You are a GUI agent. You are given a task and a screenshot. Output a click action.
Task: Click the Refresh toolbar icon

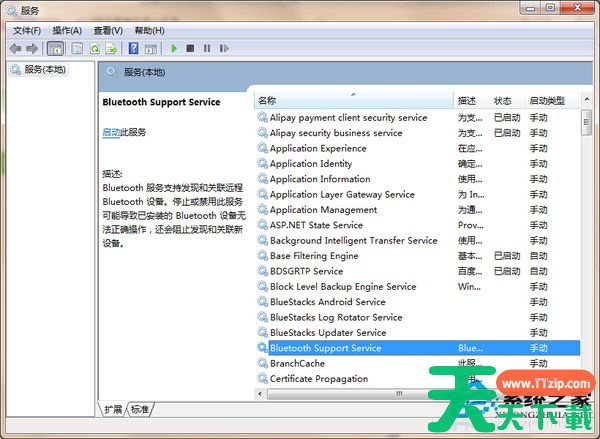pyautogui.click(x=95, y=48)
